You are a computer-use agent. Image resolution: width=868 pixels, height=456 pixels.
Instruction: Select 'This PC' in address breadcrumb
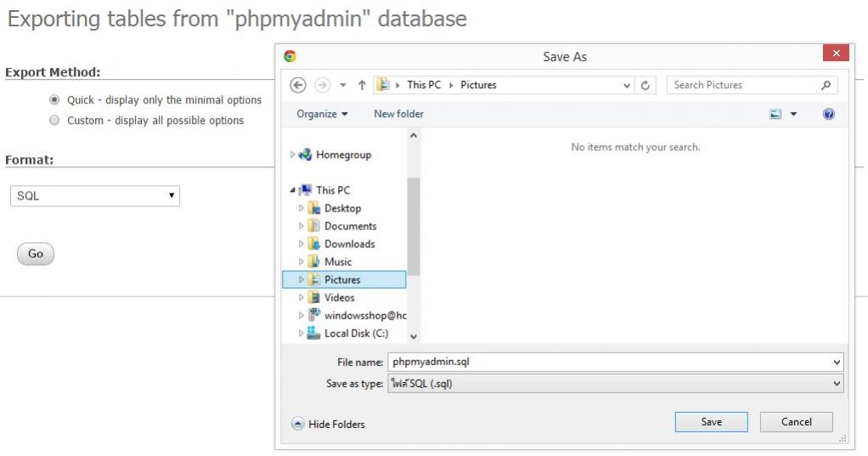coord(424,85)
